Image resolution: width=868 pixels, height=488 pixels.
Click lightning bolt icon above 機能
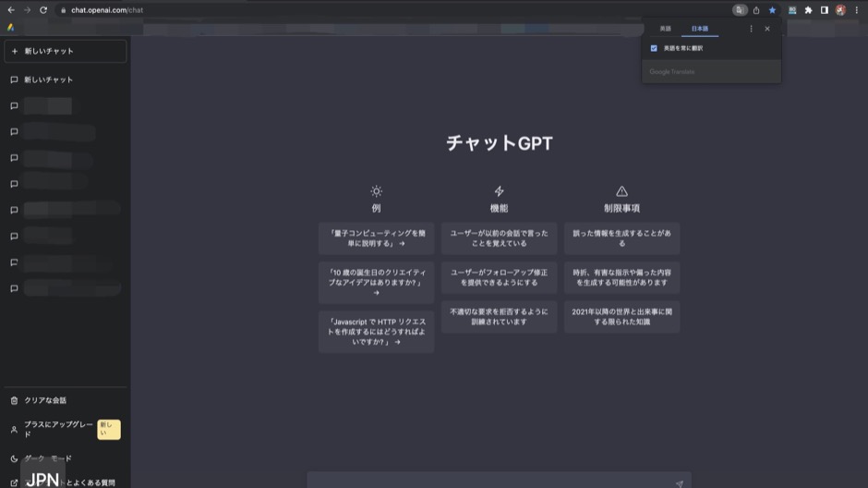[500, 191]
